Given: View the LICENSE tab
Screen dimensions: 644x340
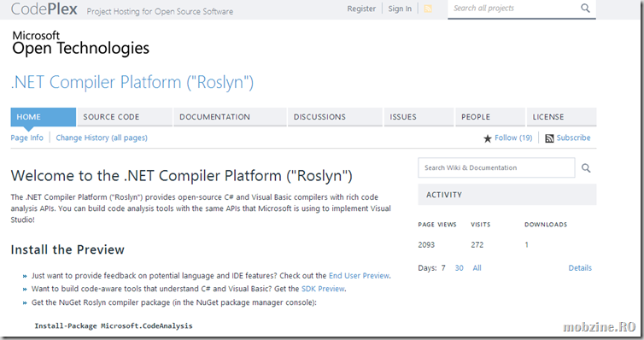Looking at the screenshot, I should (561, 117).
